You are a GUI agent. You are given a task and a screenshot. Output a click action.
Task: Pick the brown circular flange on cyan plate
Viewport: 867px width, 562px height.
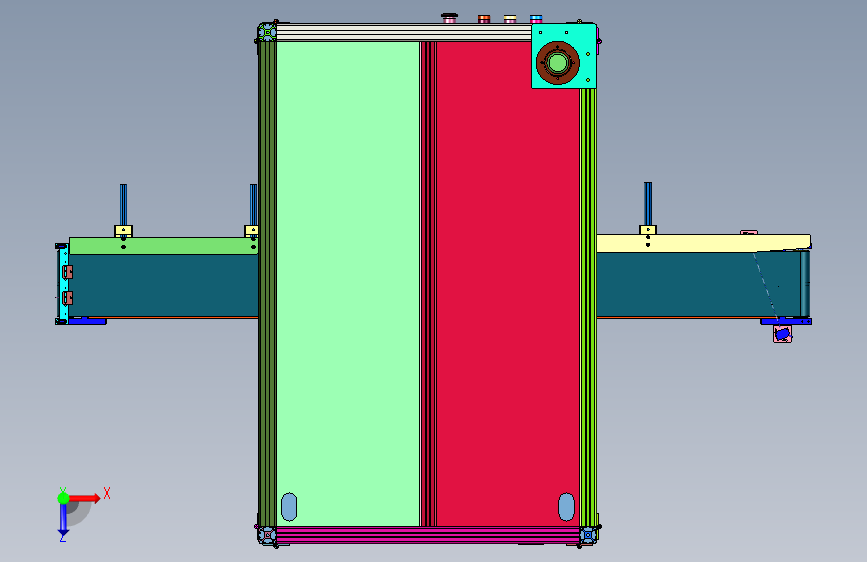click(557, 63)
